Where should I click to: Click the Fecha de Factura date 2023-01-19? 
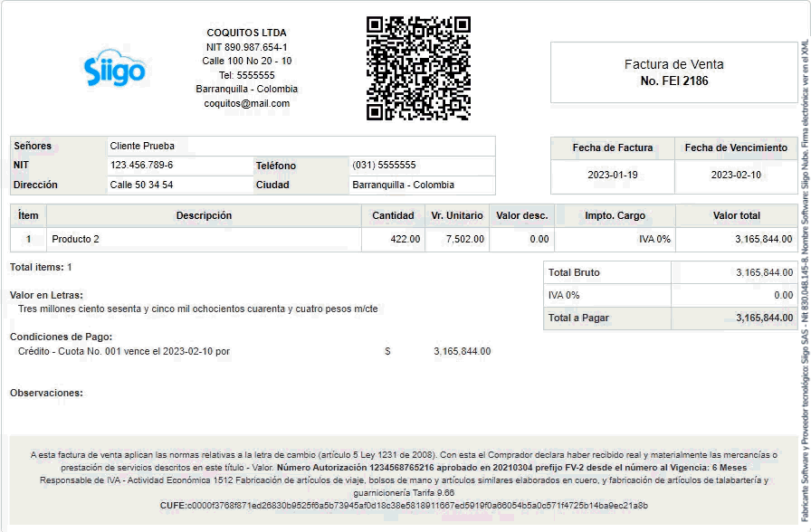[612, 175]
